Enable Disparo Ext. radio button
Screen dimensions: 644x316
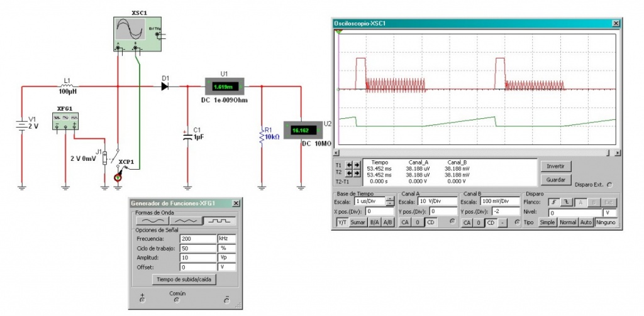pyautogui.click(x=609, y=185)
